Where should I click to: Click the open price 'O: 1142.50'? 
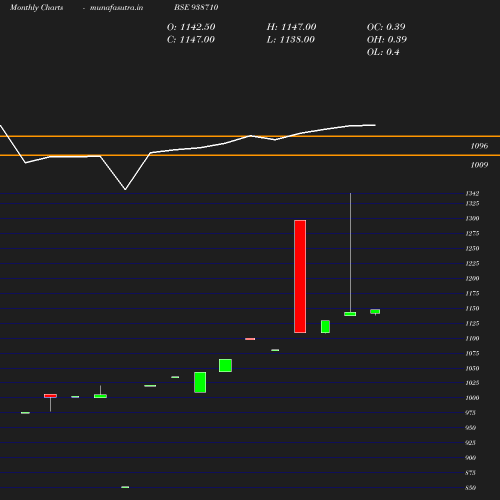pos(191,27)
